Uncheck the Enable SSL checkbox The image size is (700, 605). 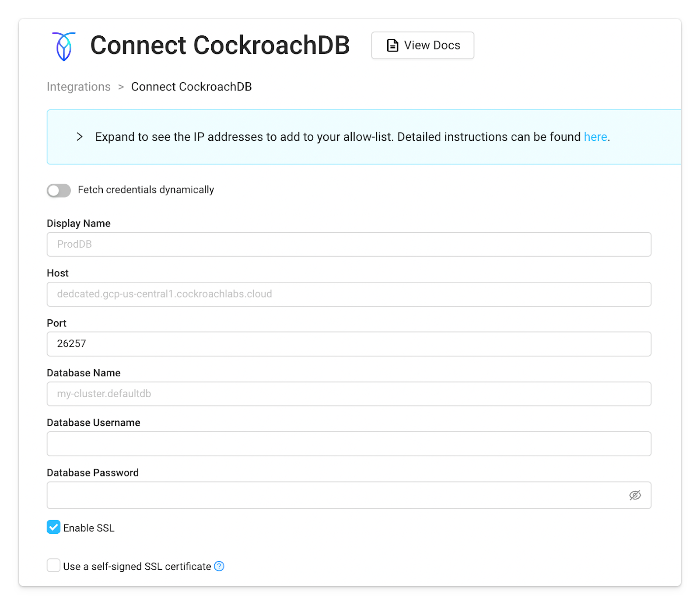point(53,527)
